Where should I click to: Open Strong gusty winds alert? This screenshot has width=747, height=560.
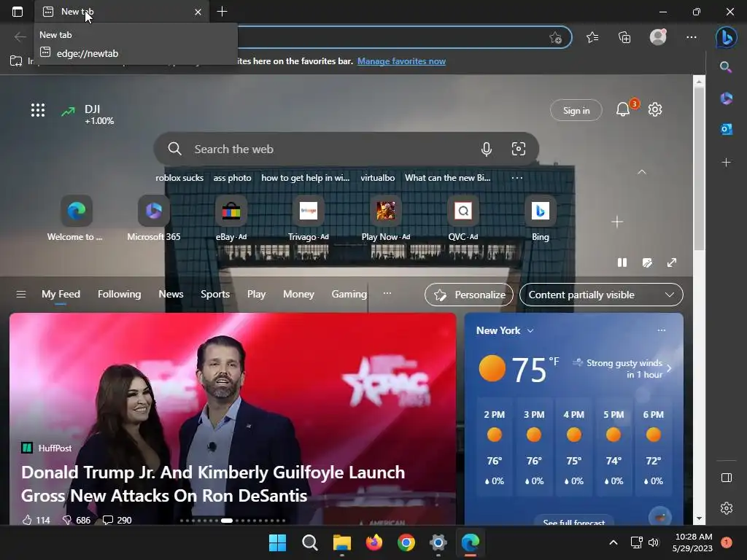623,368
